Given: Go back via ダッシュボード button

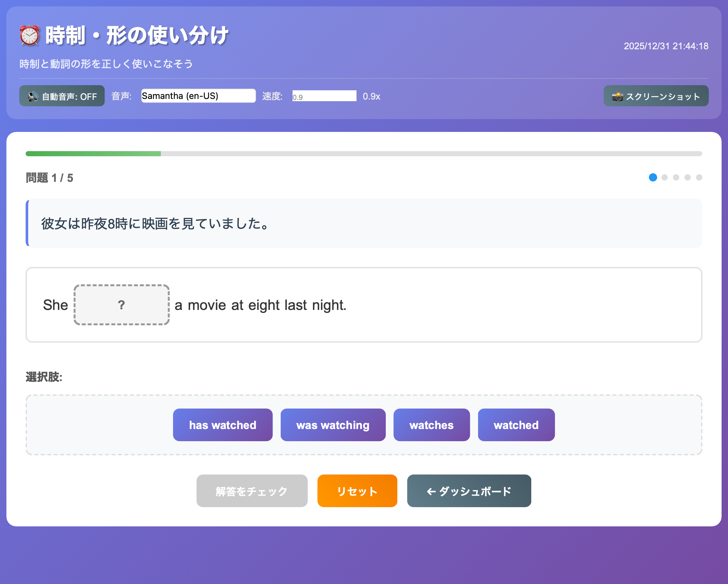Looking at the screenshot, I should 469,491.
